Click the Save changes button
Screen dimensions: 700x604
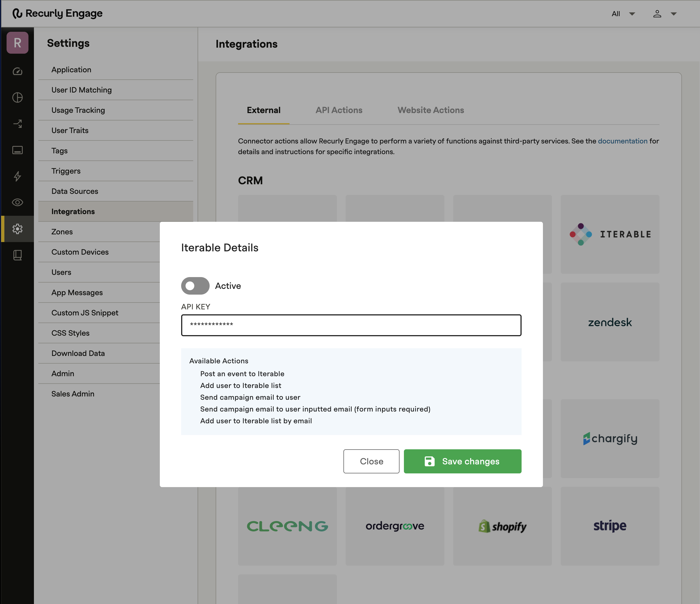point(462,461)
